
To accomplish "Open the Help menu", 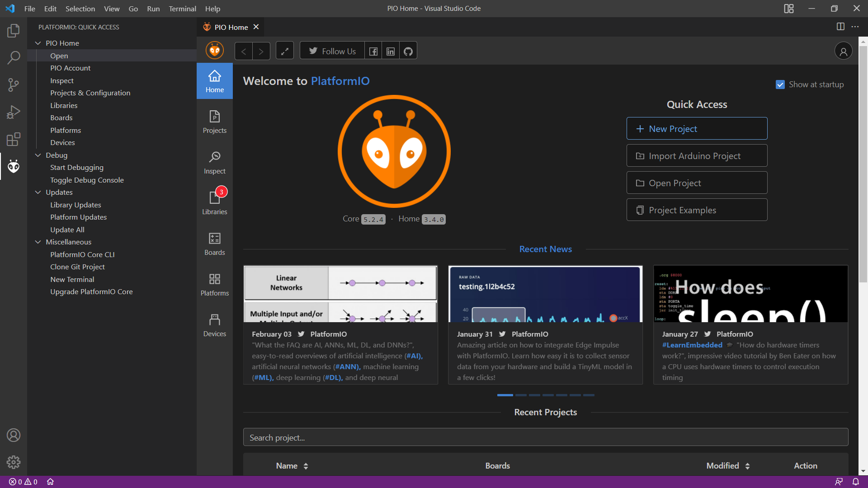I will pyautogui.click(x=212, y=9).
